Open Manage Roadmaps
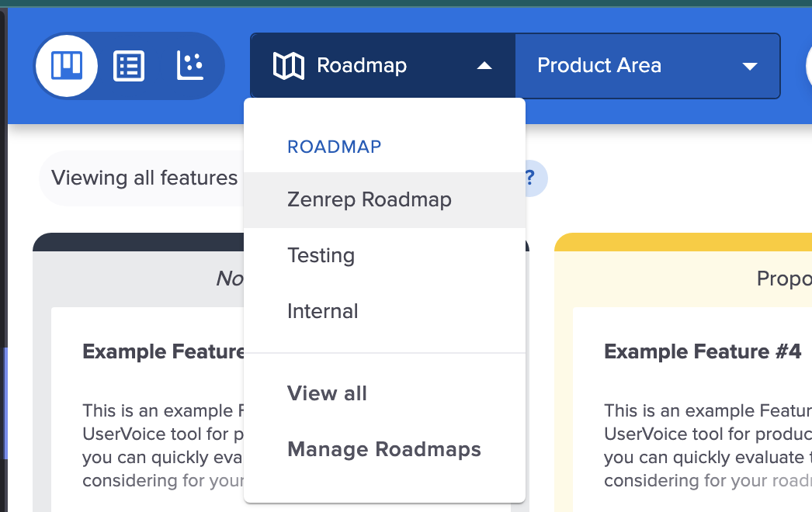 point(385,449)
